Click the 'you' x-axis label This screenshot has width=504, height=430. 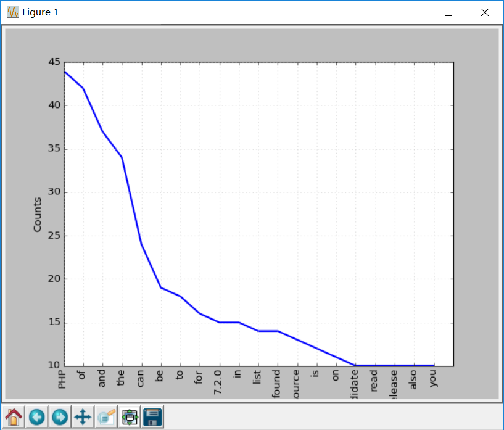[432, 378]
